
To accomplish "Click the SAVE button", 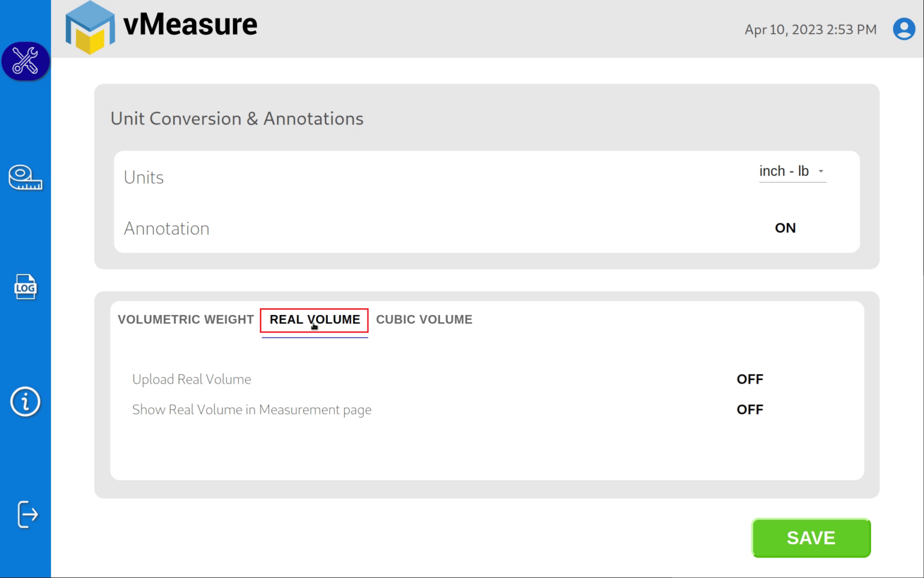I will point(810,538).
